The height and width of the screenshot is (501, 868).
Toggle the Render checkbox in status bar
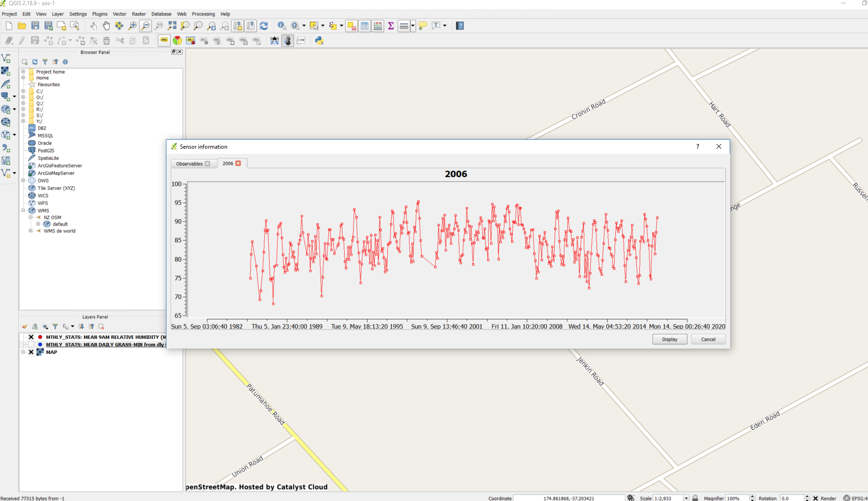(815, 498)
